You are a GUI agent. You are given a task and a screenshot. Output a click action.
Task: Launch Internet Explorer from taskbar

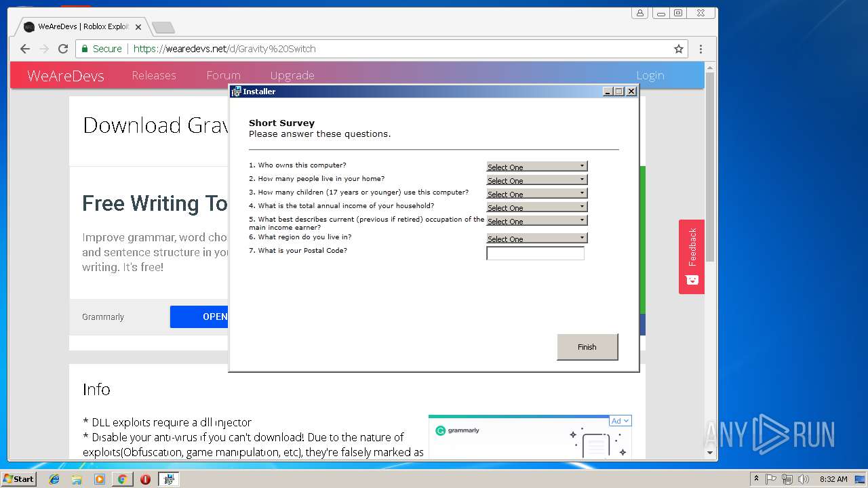pos(54,479)
